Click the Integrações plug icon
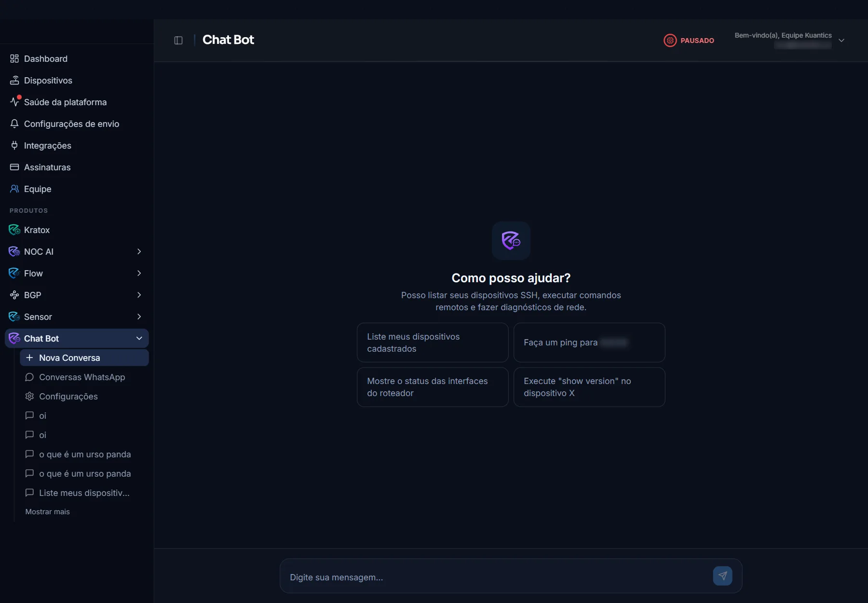The image size is (868, 603). click(14, 146)
